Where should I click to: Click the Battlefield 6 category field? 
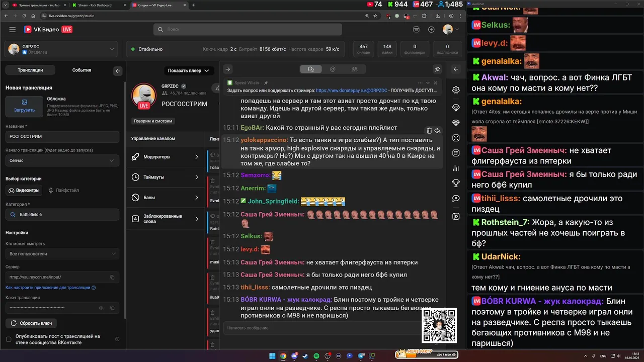(x=62, y=215)
